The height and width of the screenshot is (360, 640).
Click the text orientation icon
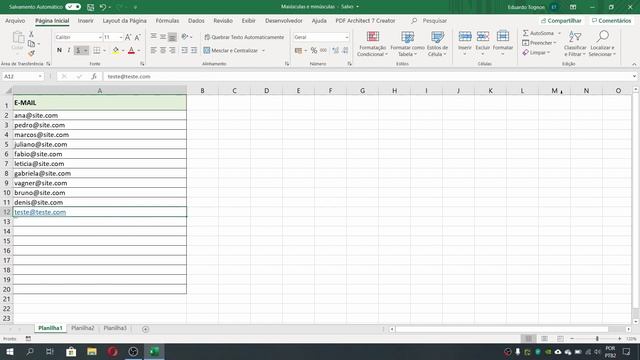(x=185, y=37)
